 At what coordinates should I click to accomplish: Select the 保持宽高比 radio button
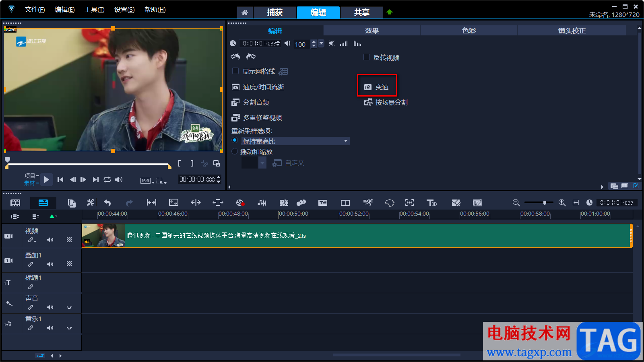click(235, 140)
